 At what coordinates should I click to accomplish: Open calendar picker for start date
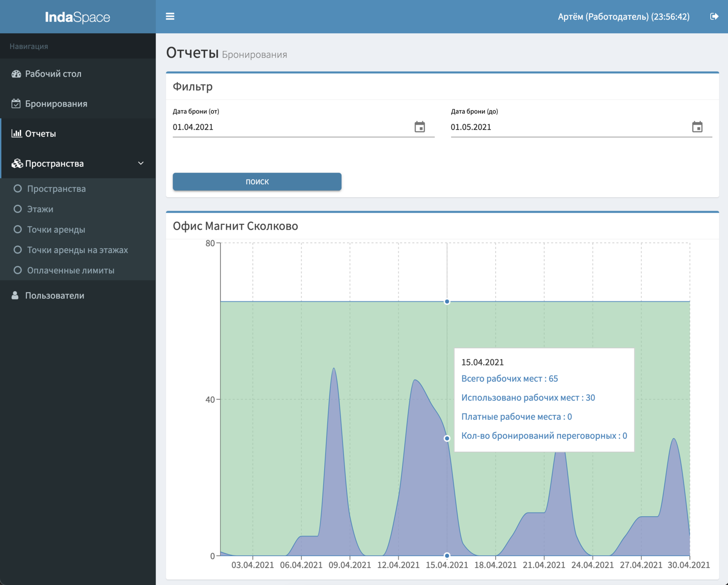coord(419,127)
